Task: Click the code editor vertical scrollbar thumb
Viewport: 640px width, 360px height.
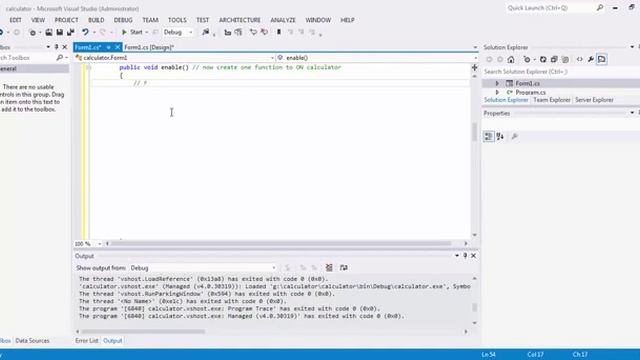Action: [x=474, y=131]
